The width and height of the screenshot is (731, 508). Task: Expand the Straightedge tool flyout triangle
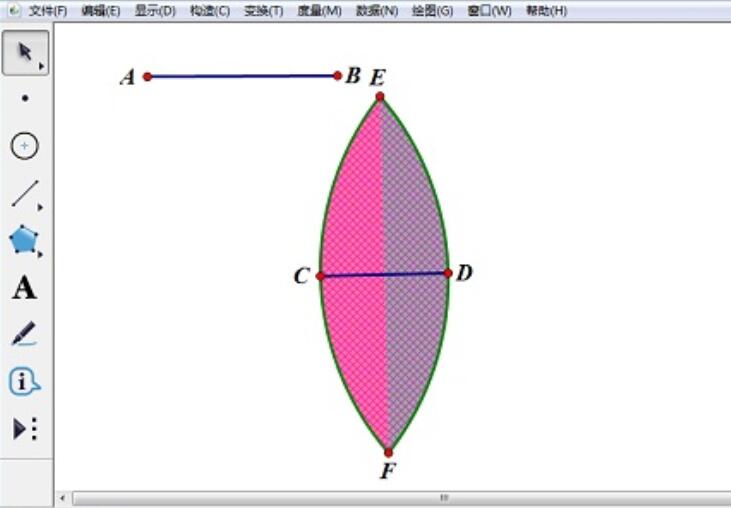(41, 207)
